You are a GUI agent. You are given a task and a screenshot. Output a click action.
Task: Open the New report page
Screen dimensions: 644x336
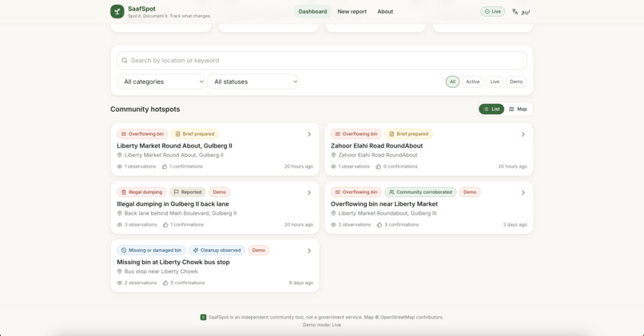[x=352, y=11]
